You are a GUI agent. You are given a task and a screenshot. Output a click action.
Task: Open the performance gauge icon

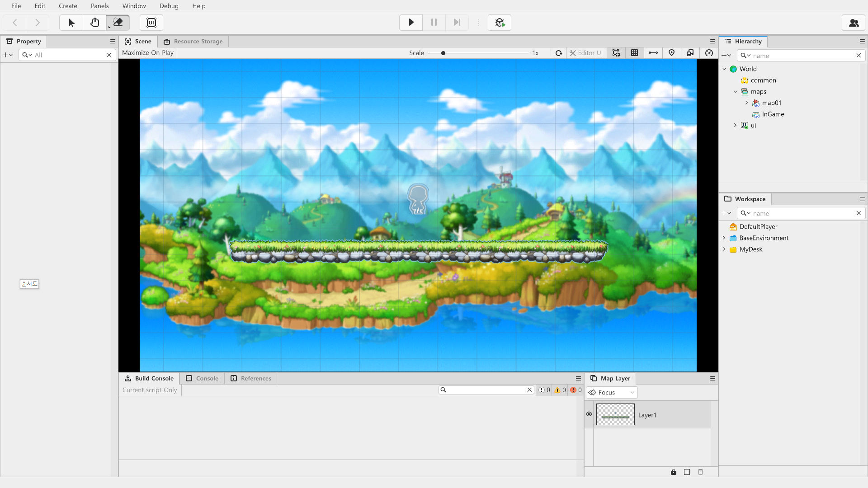[709, 53]
